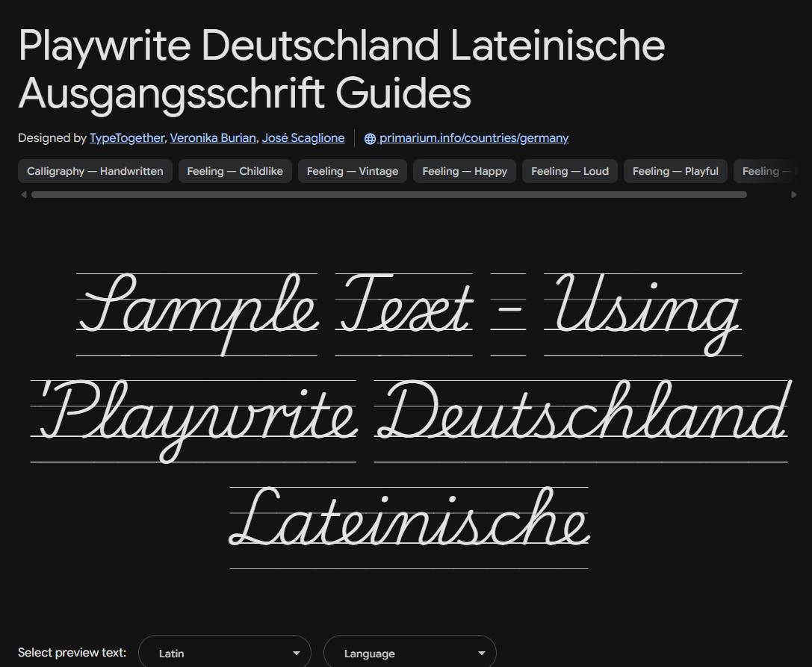Viewport: 812px width, 667px height.
Task: Select the Feeling — Vintage tag
Action: pos(353,171)
